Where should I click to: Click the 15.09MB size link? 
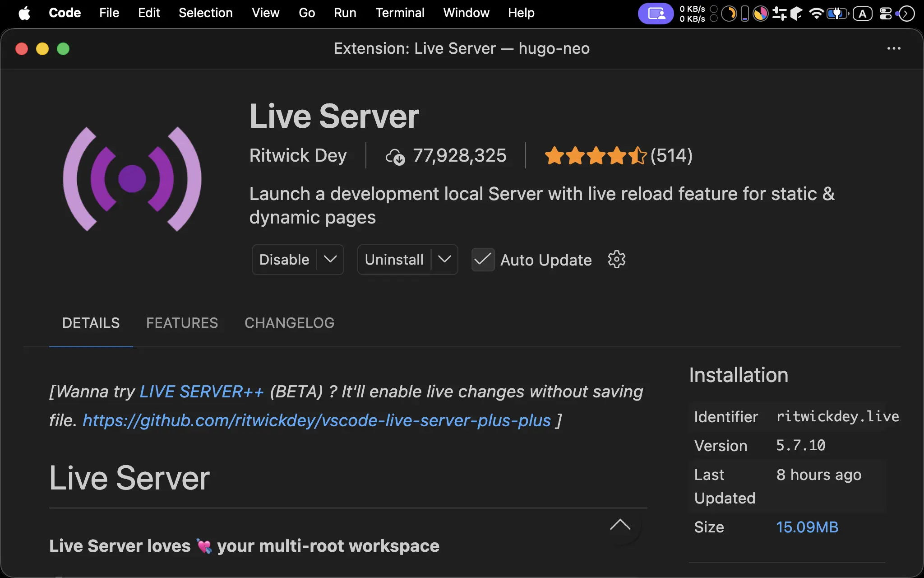coord(807,527)
